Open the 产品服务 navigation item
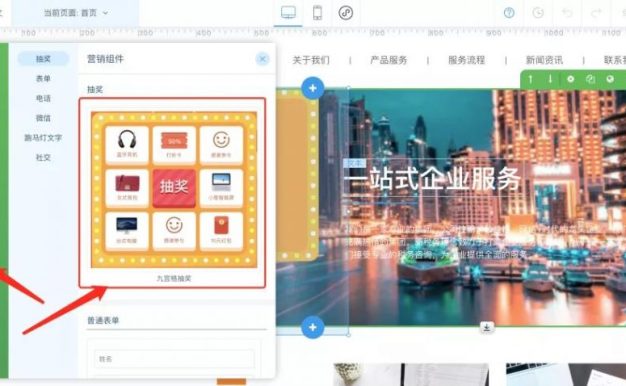Viewport: 626px width, 386px height. [388, 60]
